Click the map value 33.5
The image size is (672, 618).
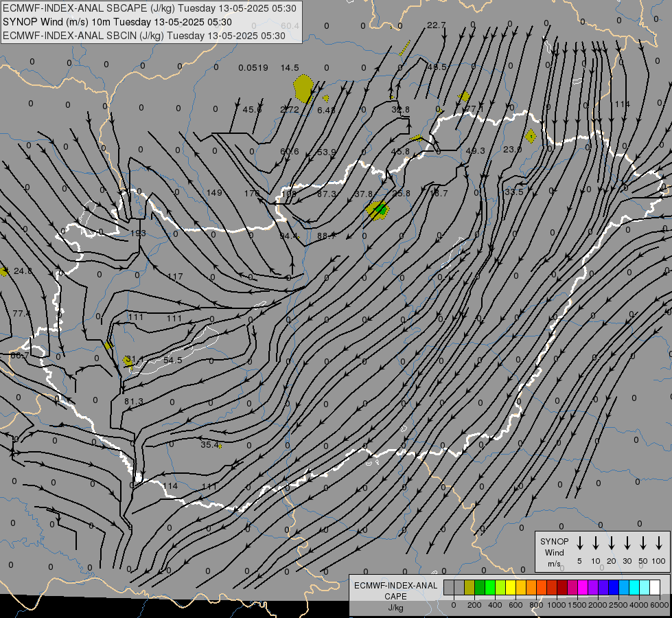pos(514,192)
